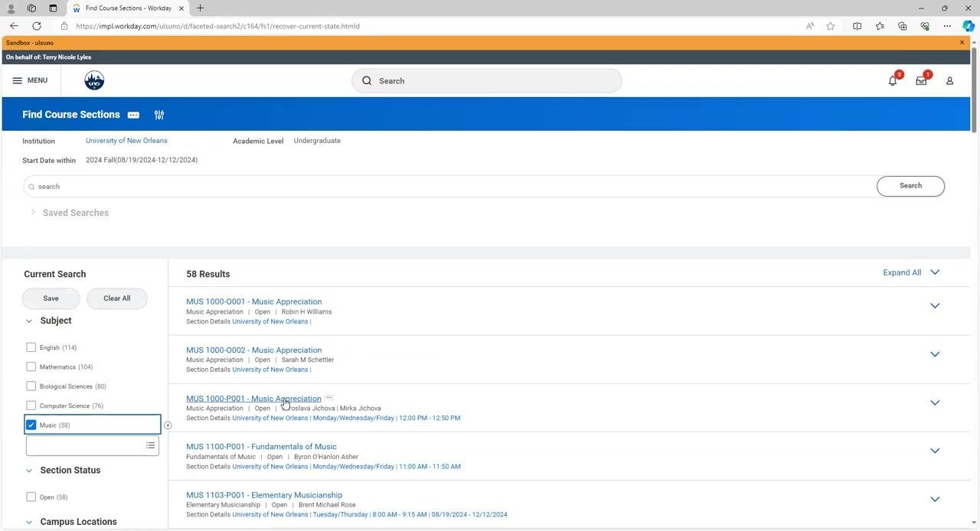Toggle browser split screen icon
The width and height of the screenshot is (980, 531).
(x=857, y=26)
